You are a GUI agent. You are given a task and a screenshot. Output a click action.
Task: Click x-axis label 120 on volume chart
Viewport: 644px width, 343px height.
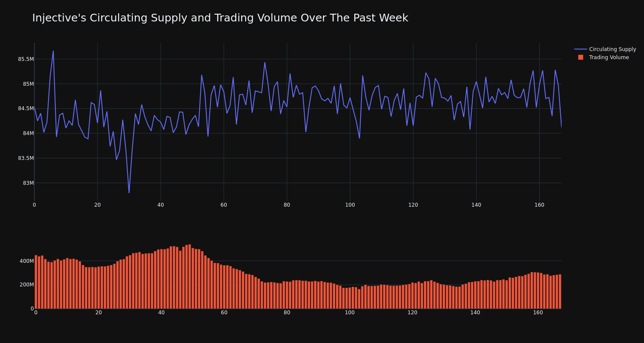tap(412, 313)
